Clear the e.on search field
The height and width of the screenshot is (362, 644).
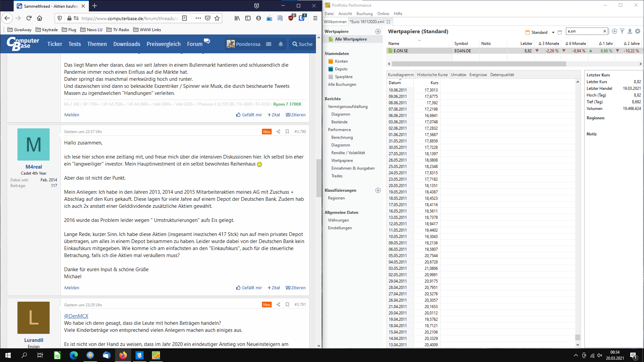(605, 31)
